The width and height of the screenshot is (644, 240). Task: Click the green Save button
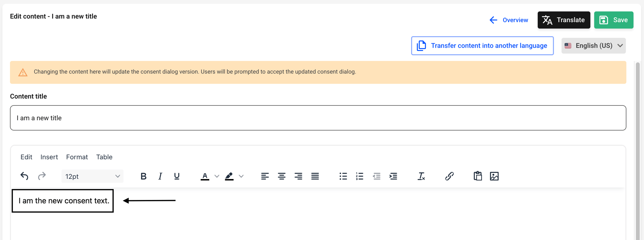point(614,20)
